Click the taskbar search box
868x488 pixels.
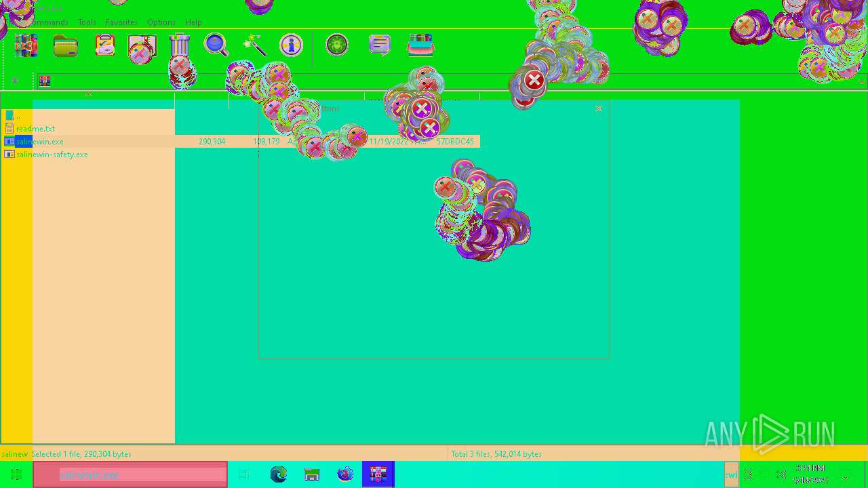[x=130, y=474]
